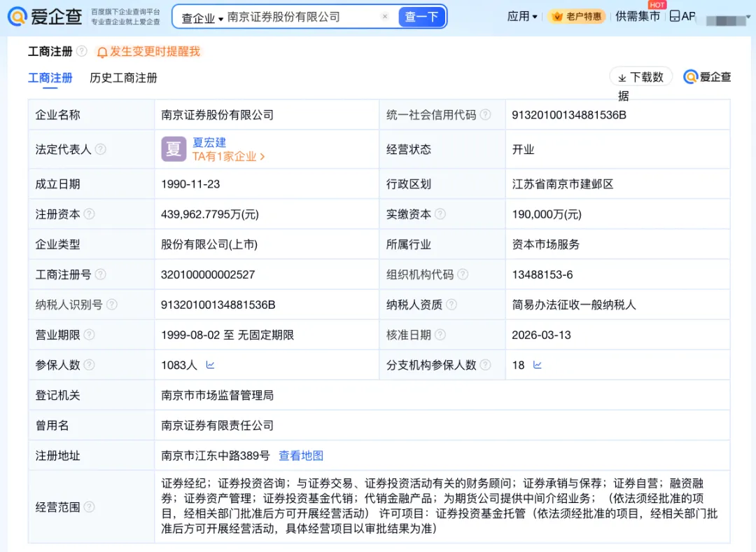Image resolution: width=756 pixels, height=552 pixels.
Task: Click the industry value 资本市场服务
Action: click(x=546, y=244)
